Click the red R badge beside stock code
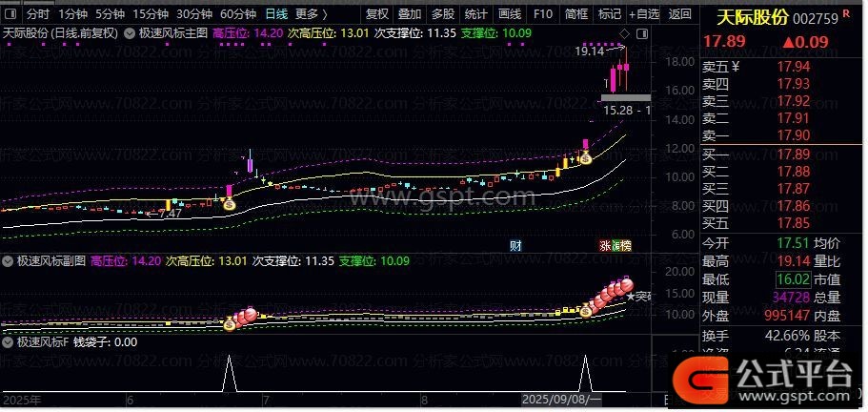This screenshot has width=868, height=412. (x=846, y=16)
